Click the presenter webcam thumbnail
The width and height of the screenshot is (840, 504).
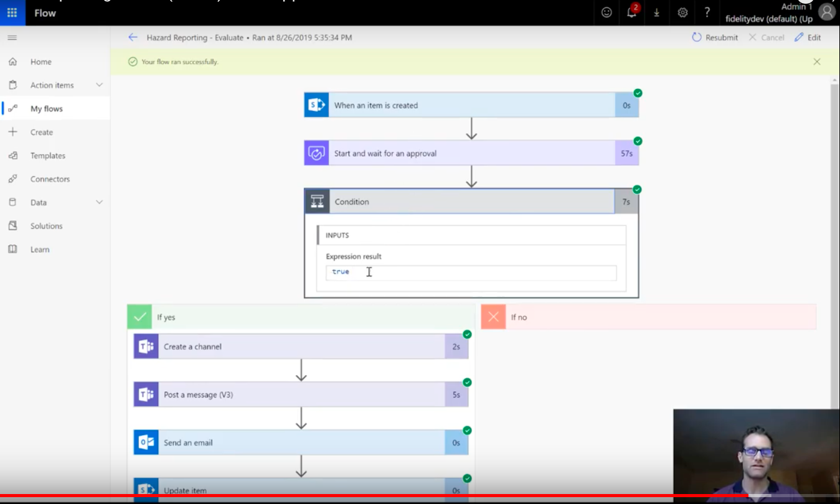pyautogui.click(x=757, y=455)
